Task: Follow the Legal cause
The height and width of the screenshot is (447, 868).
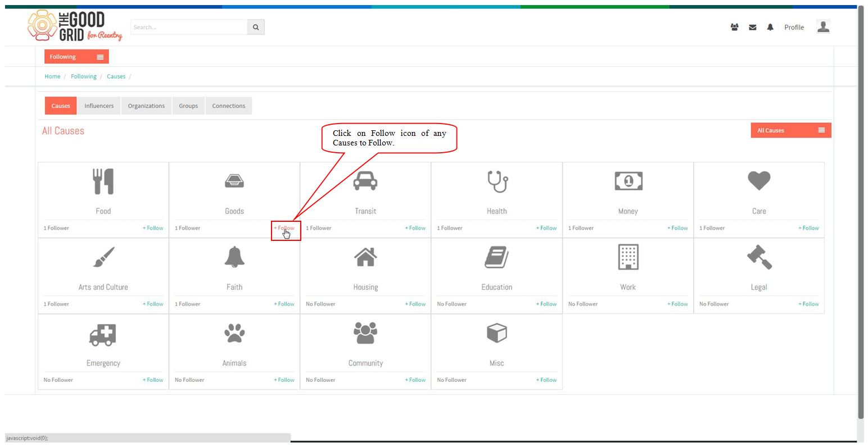Action: click(x=808, y=304)
